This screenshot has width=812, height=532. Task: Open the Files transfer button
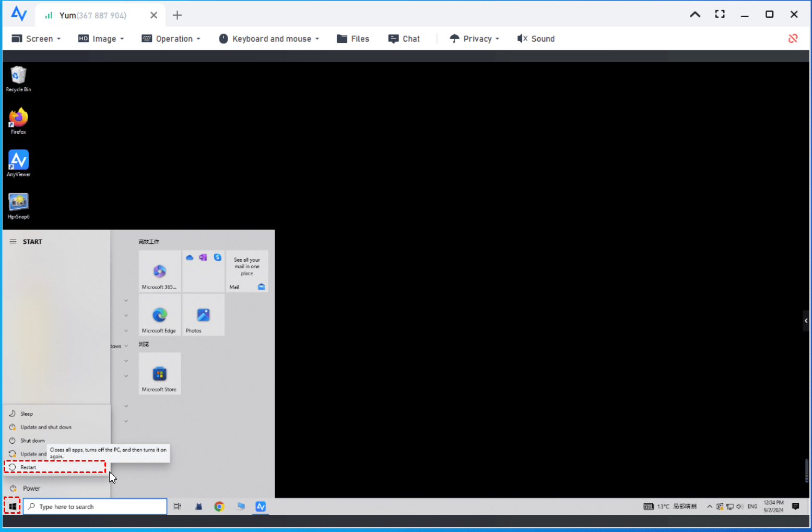coord(353,39)
